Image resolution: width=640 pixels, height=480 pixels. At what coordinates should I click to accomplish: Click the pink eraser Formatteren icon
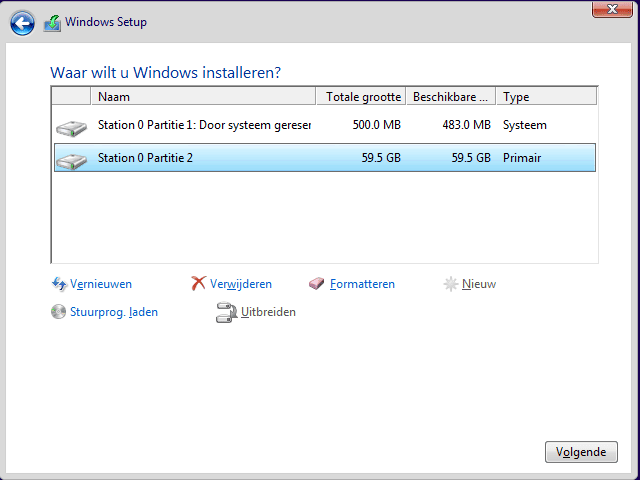click(x=316, y=283)
